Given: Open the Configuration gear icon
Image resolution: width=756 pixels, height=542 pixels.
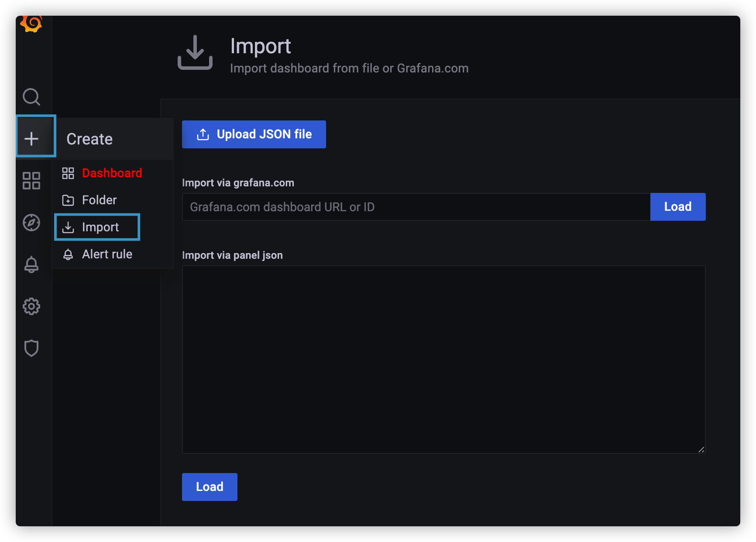Looking at the screenshot, I should (31, 306).
